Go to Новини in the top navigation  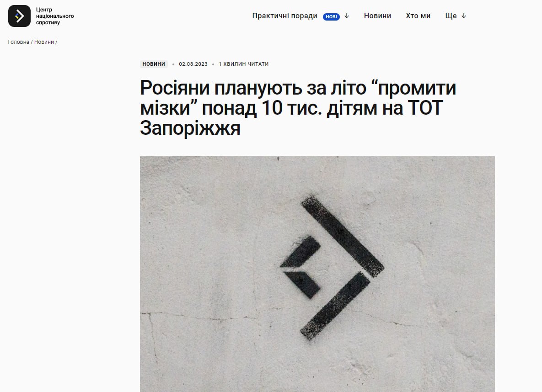tap(377, 16)
